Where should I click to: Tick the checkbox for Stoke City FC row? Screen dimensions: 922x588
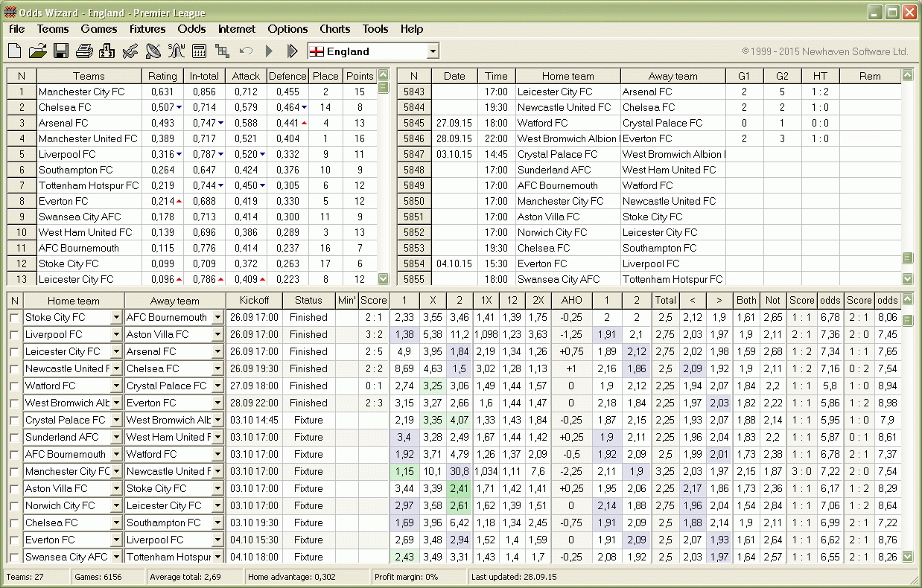pos(15,318)
